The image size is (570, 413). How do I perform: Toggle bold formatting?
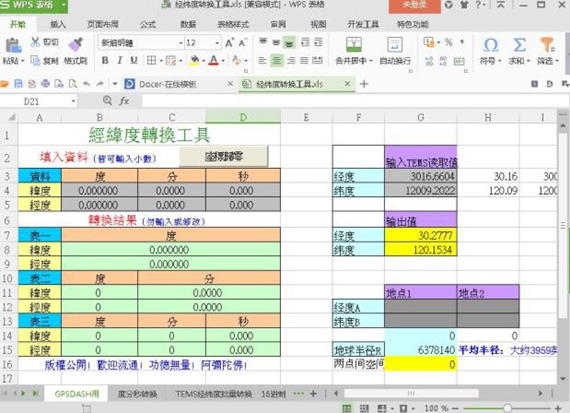[105, 60]
